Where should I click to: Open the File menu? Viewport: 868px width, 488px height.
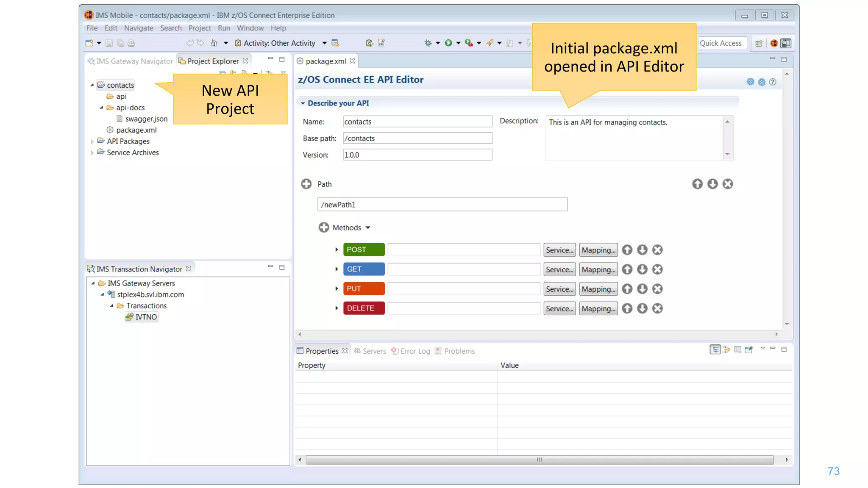coord(92,28)
